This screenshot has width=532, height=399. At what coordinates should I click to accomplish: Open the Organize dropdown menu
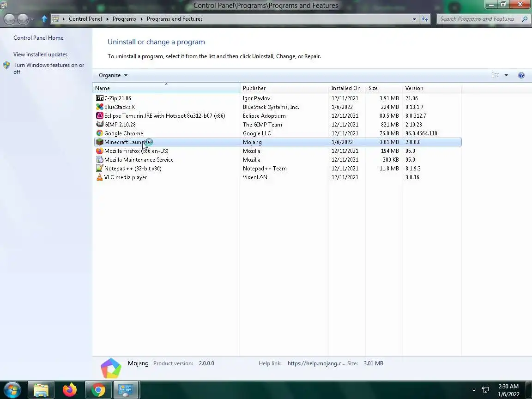pos(113,75)
